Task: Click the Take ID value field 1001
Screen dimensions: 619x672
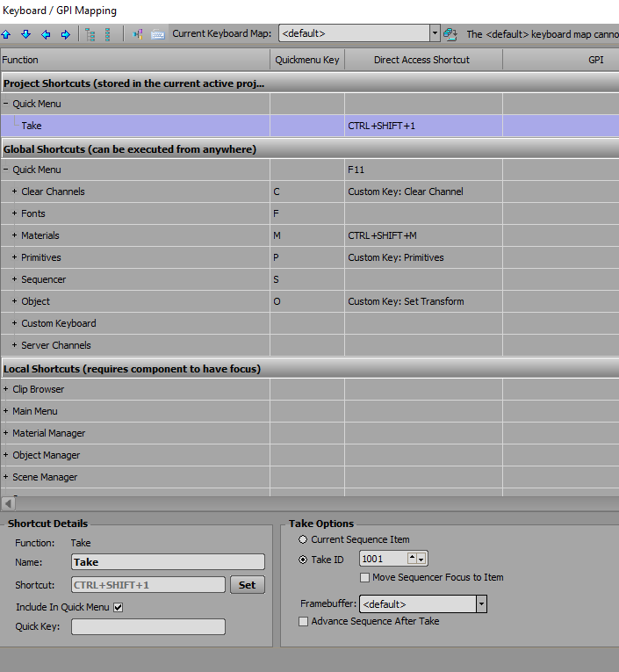Action: tap(383, 559)
